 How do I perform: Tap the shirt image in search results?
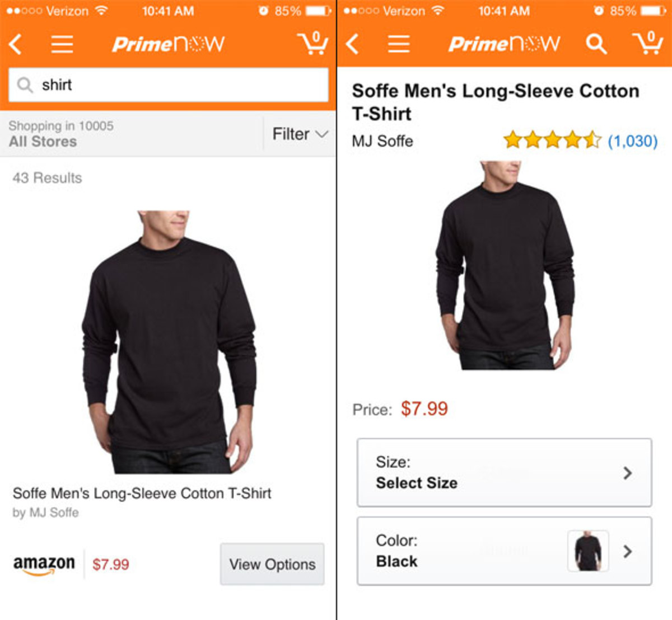tap(169, 341)
